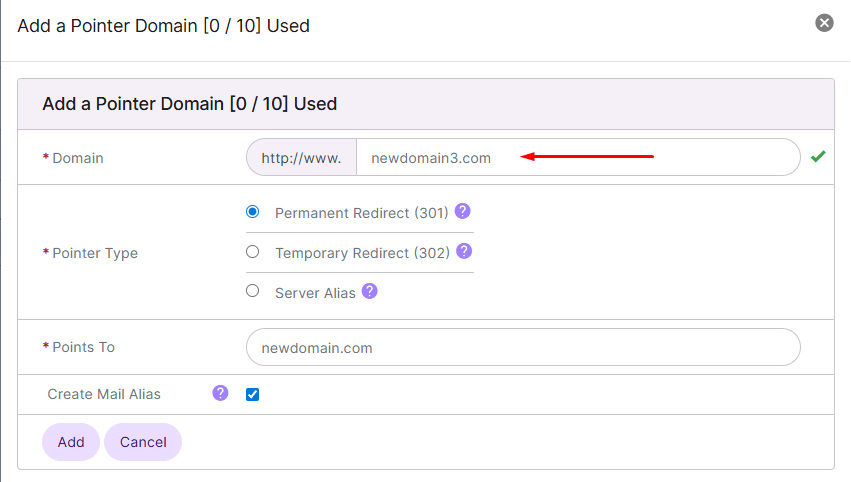Click the Create Mail Alias help icon
Screen dimensions: 851x482
tap(220, 393)
